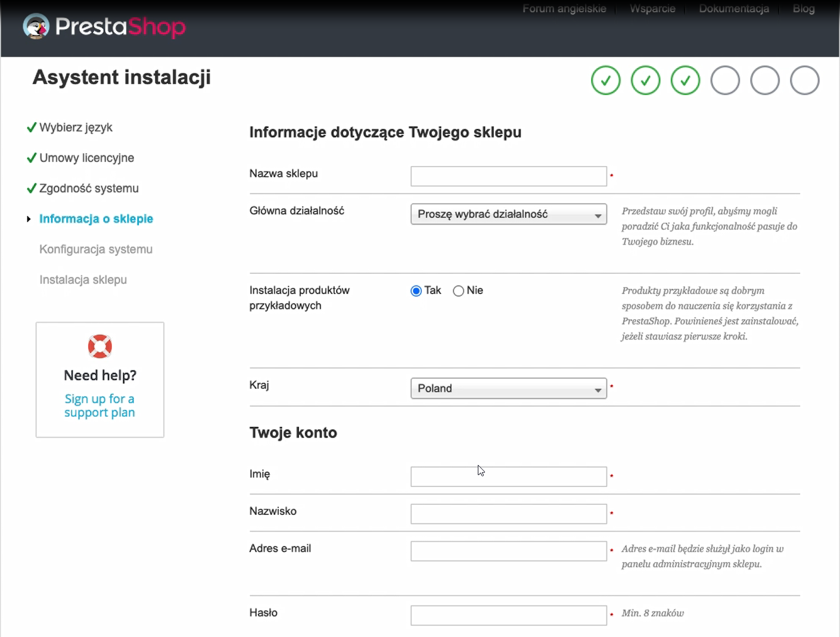Select Tak for sample products installation
This screenshot has height=637, width=840.
coord(416,291)
